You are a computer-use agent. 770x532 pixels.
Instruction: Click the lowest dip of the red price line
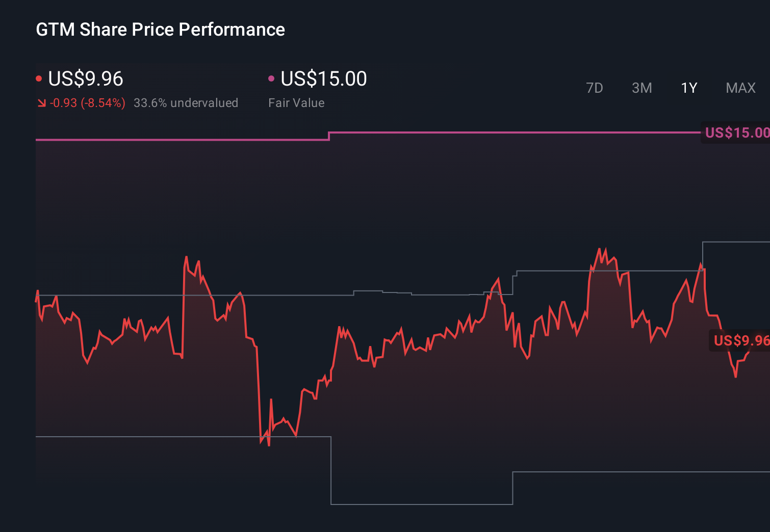(x=268, y=446)
